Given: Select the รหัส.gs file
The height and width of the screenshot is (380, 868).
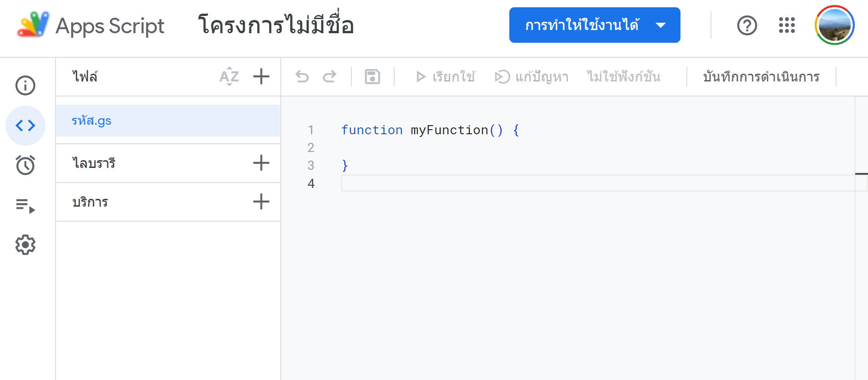Looking at the screenshot, I should tap(91, 120).
